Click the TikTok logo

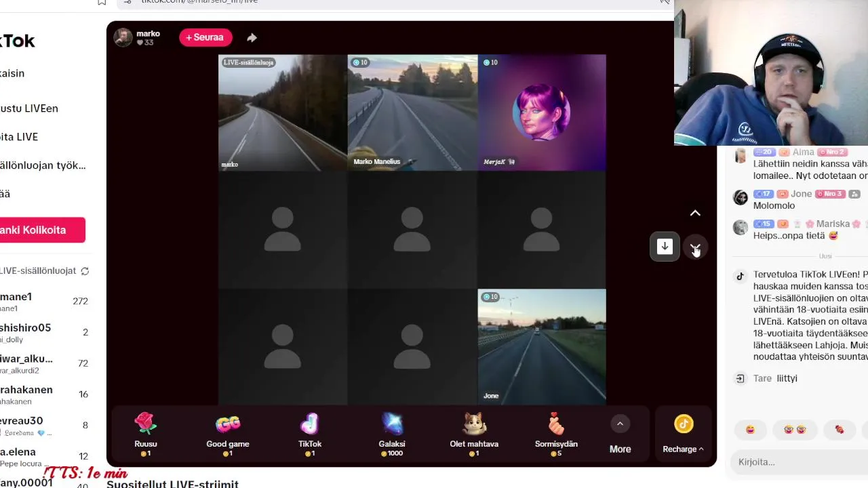point(17,41)
